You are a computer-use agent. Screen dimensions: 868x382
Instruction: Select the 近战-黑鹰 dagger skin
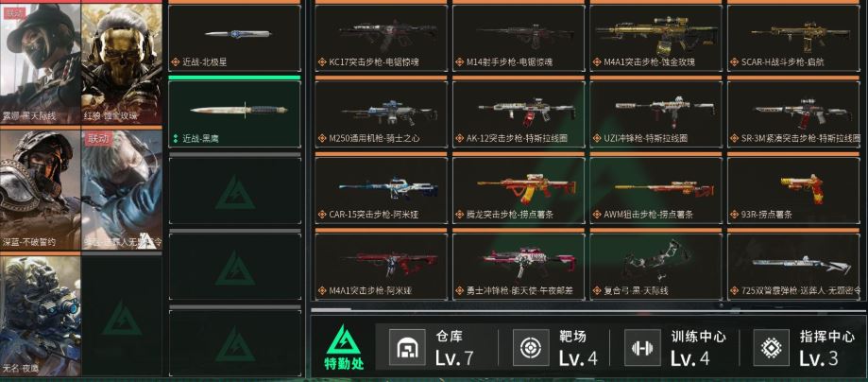point(235,113)
